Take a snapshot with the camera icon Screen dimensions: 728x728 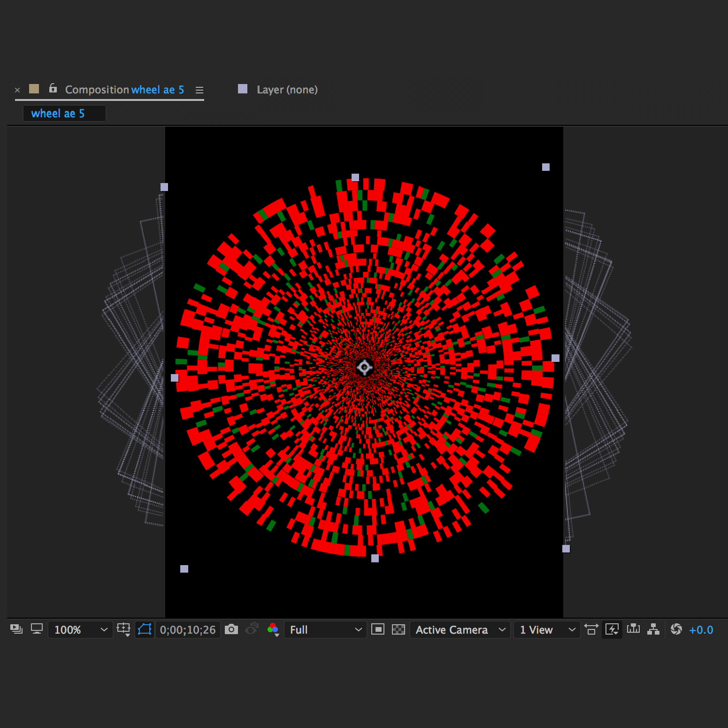231,629
